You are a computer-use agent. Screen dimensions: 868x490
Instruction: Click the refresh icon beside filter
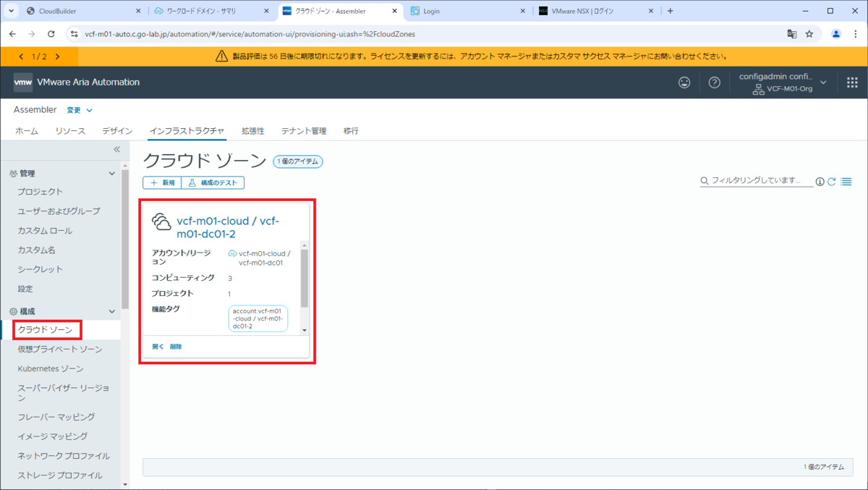[832, 182]
